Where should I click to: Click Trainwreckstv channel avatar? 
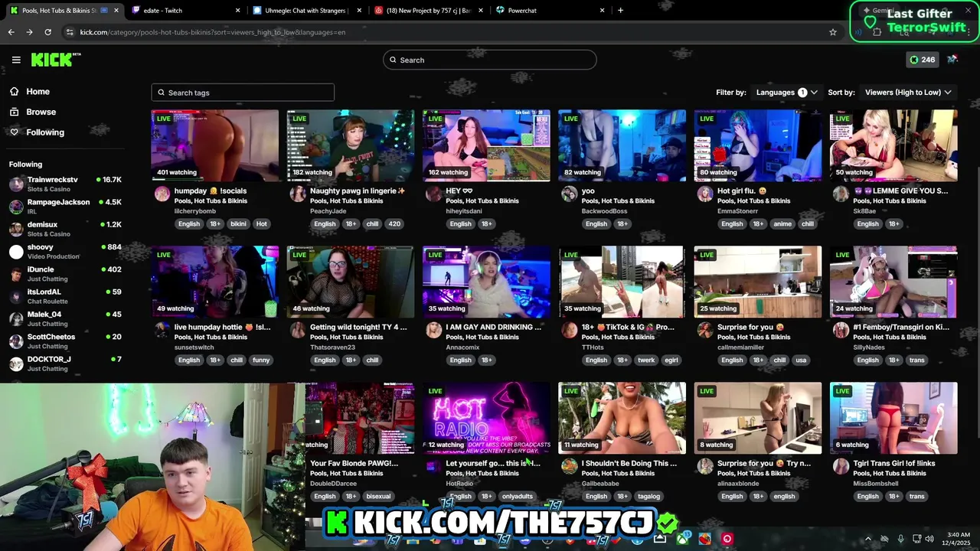(16, 184)
